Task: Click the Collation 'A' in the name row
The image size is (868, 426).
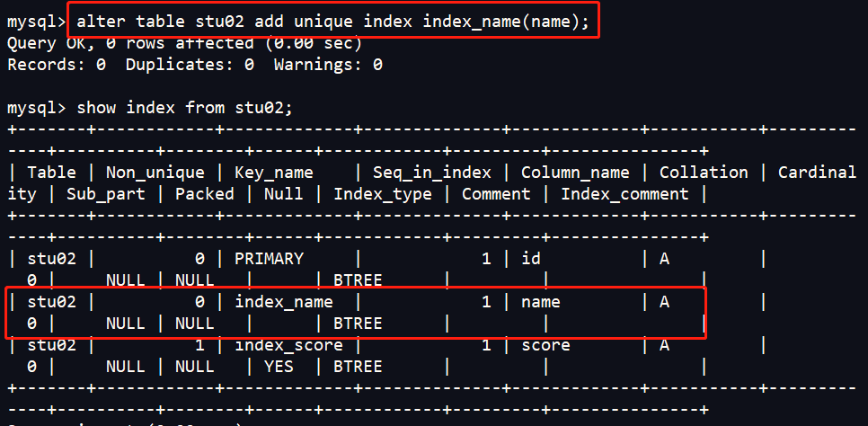Action: coord(664,302)
